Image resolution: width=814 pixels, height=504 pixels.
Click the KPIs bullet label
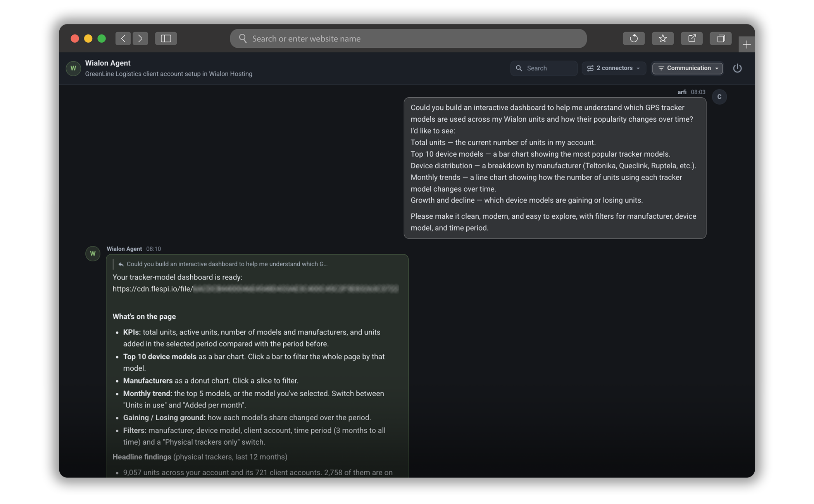tap(132, 332)
